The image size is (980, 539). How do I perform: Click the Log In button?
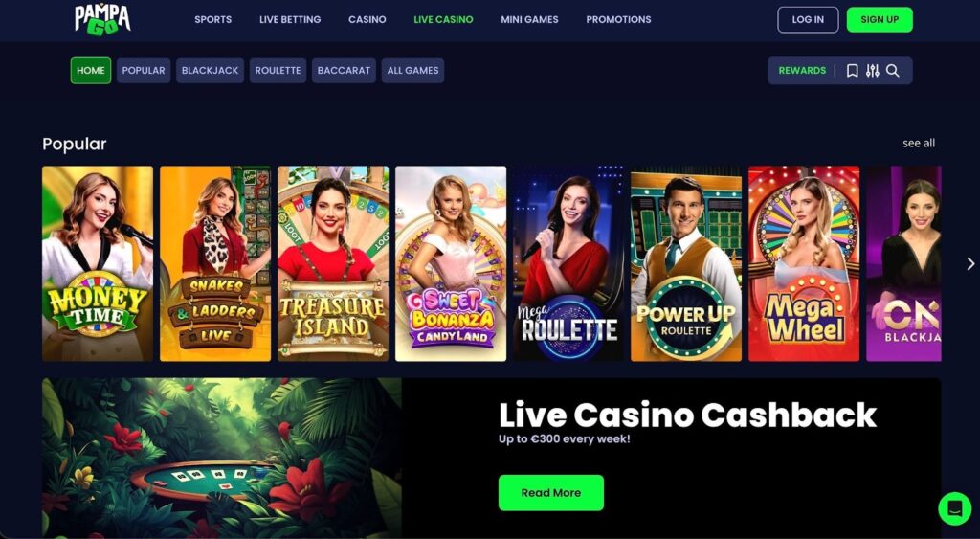pos(808,19)
